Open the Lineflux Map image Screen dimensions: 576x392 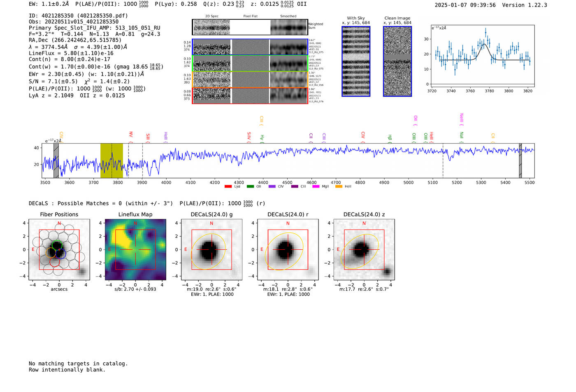click(135, 250)
